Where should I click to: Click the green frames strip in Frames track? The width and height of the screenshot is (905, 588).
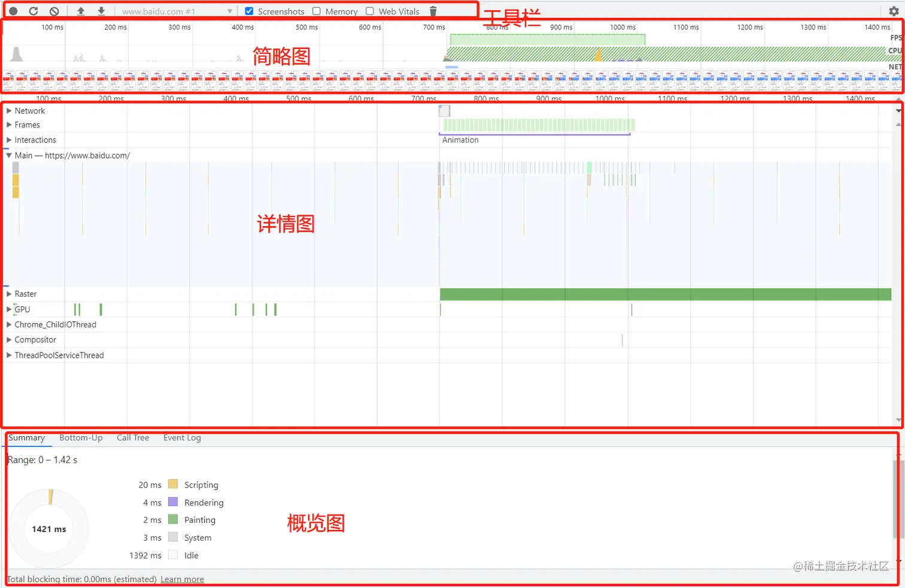(x=539, y=125)
